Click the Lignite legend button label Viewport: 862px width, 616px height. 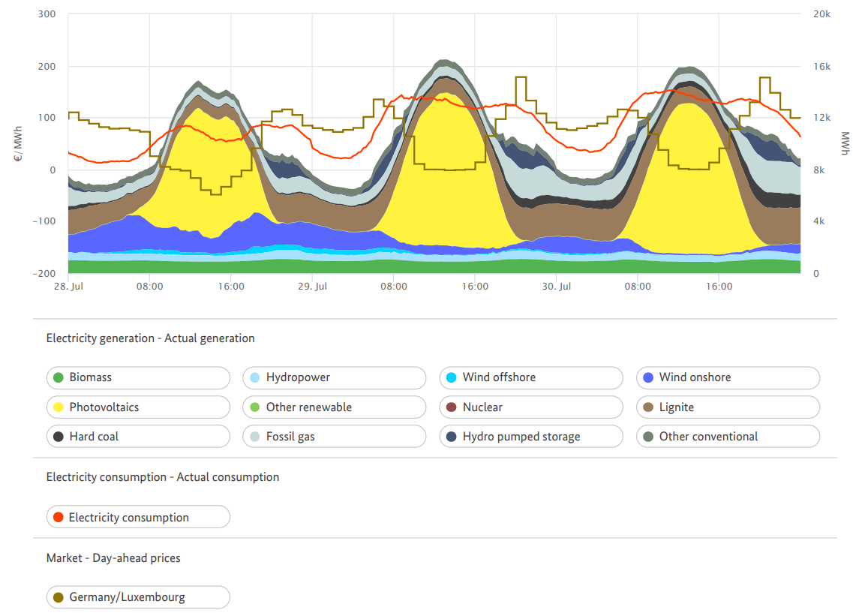pyautogui.click(x=677, y=407)
